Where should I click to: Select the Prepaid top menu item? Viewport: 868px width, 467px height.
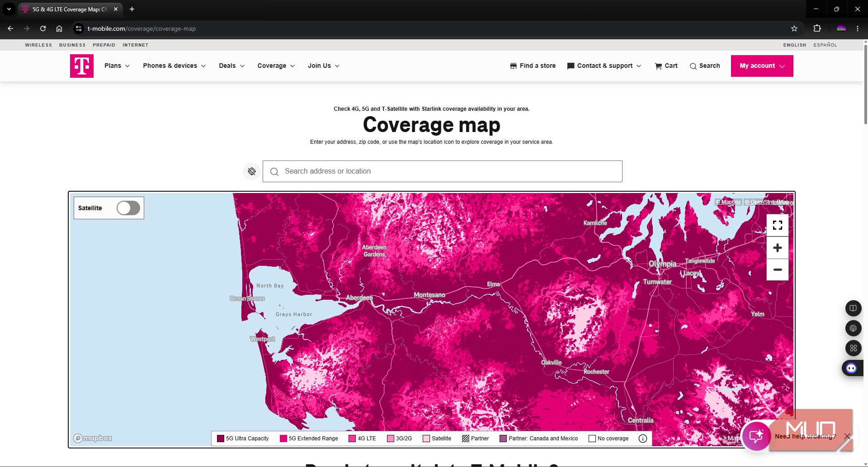pyautogui.click(x=104, y=45)
